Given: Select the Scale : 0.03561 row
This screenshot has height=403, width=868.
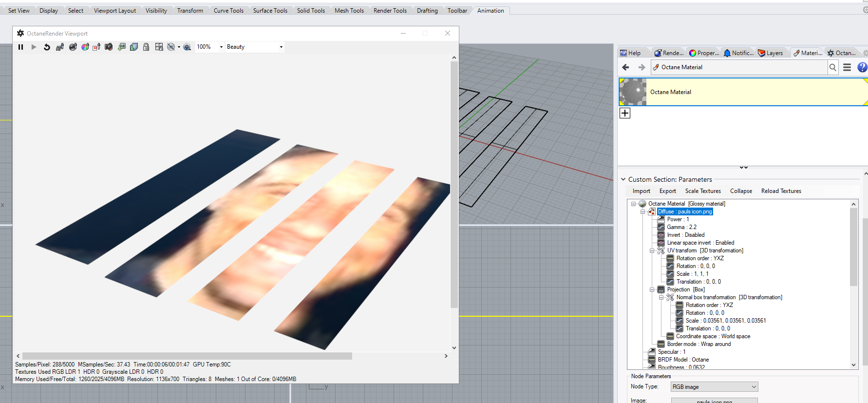Looking at the screenshot, I should click(726, 321).
